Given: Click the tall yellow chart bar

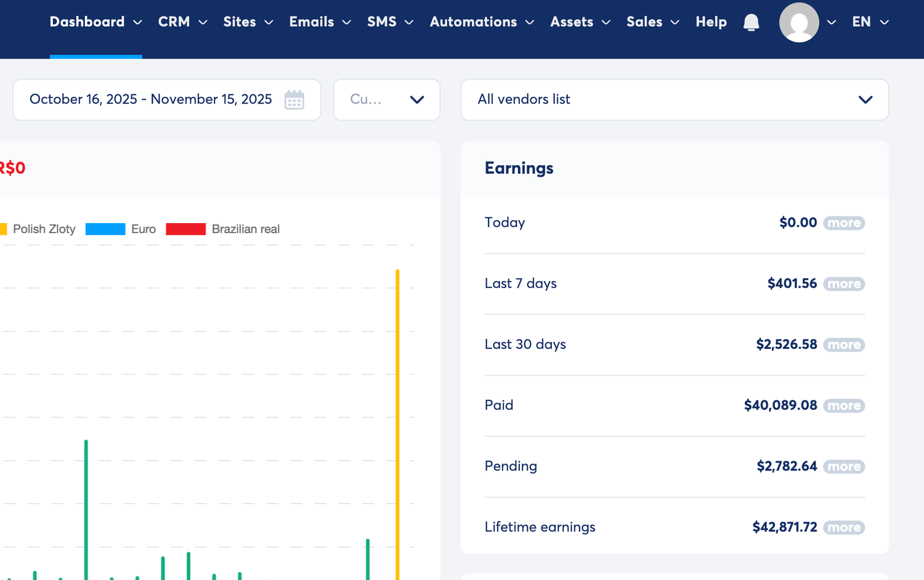Looking at the screenshot, I should click(397, 425).
